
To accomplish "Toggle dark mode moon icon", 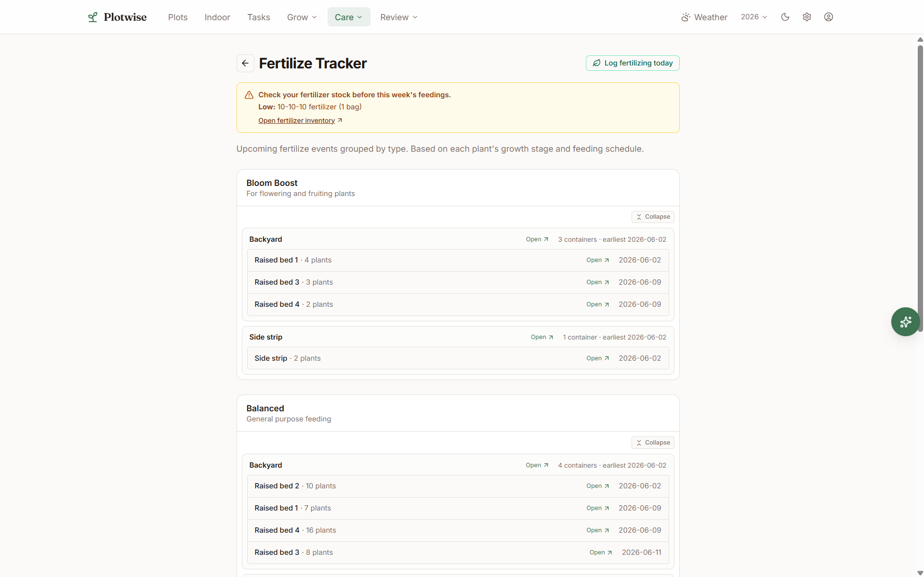I will coord(785,17).
